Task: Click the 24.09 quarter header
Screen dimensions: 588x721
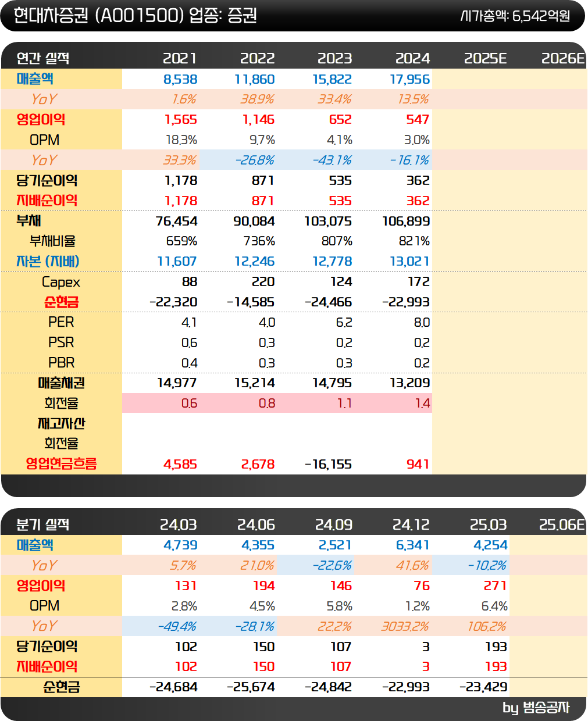Action: [334, 524]
